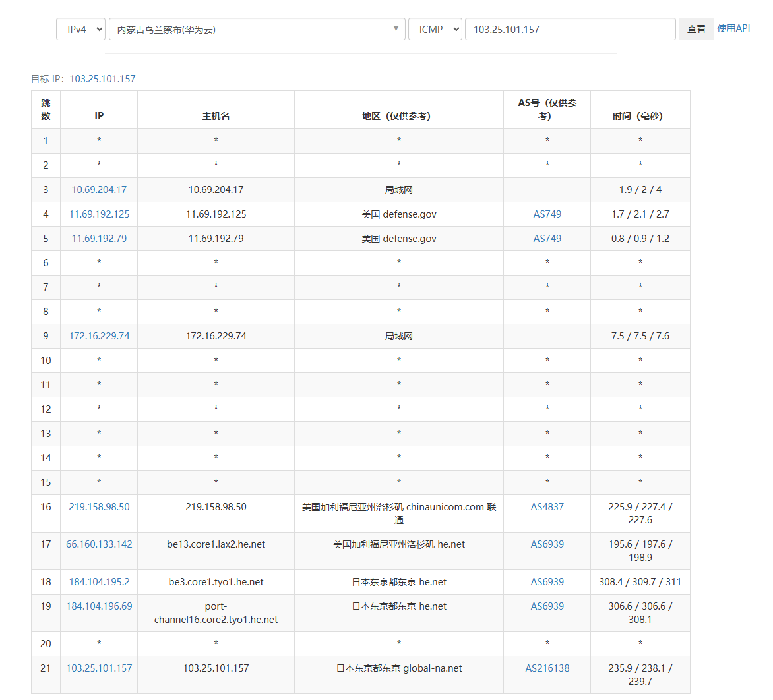Open the IPv4 protocol dropdown
This screenshot has height=700, width=773.
(x=80, y=29)
